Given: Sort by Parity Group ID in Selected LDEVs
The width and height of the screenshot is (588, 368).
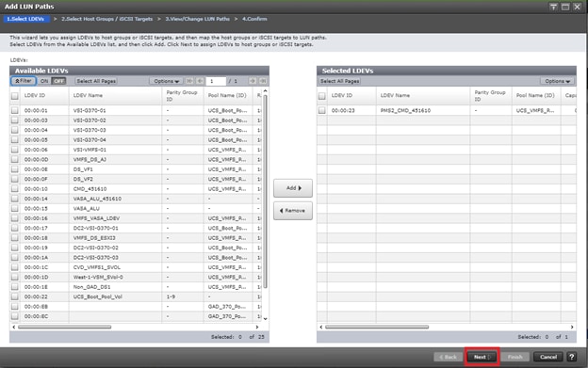Looking at the screenshot, I should click(x=491, y=95).
